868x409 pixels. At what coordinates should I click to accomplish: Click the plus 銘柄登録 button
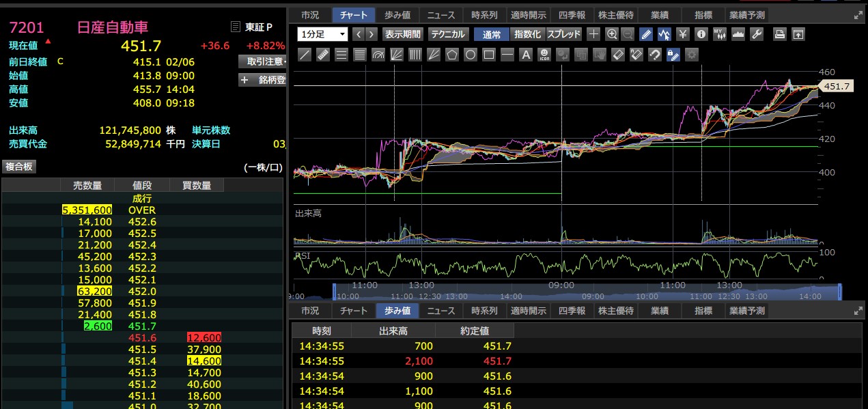[262, 80]
